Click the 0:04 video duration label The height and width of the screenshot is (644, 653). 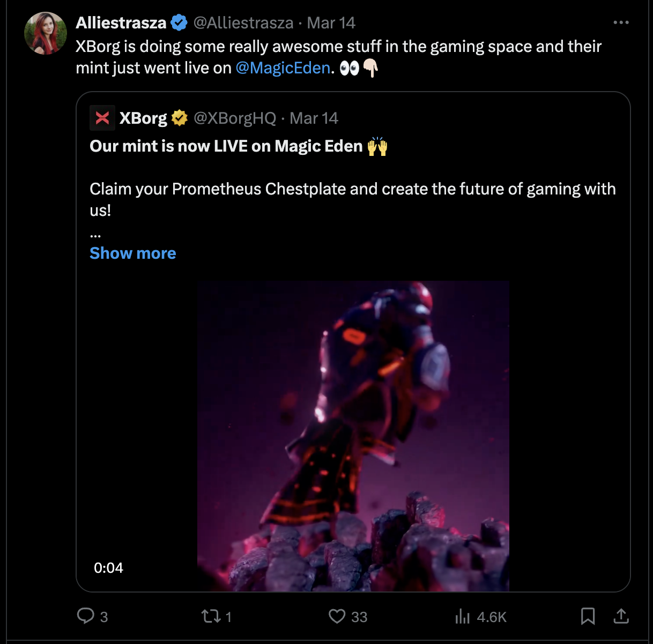click(x=108, y=567)
